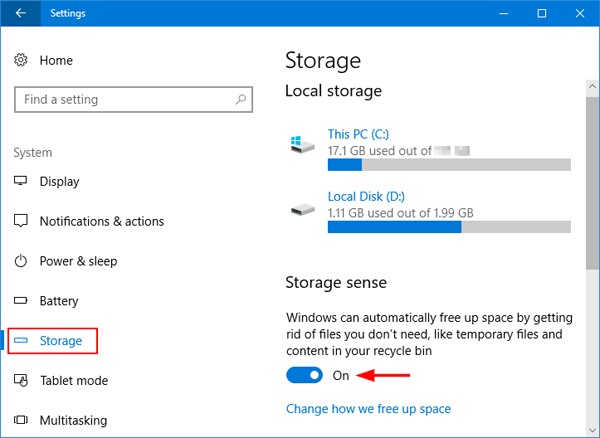Click the Local Disk (D:) usage bar
Image resolution: width=600 pixels, height=438 pixels.
(x=449, y=227)
